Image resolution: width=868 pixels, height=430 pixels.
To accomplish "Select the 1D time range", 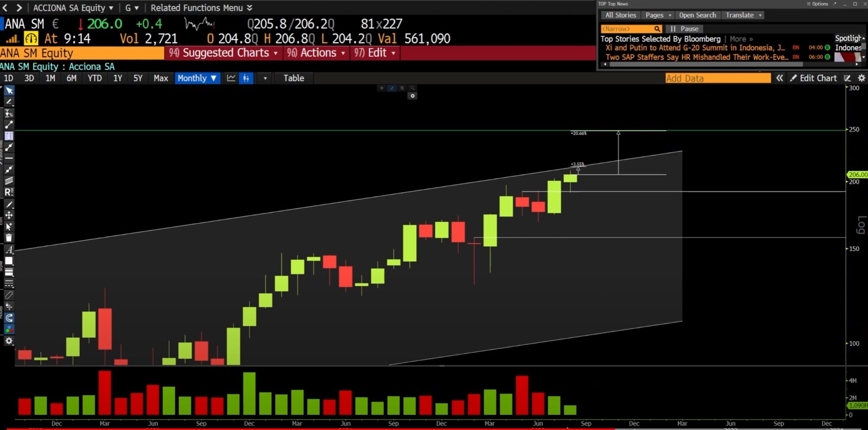I will click(8, 78).
